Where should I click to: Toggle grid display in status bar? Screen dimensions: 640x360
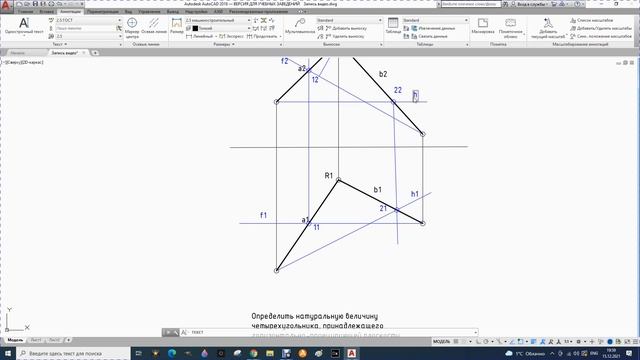[x=456, y=342]
